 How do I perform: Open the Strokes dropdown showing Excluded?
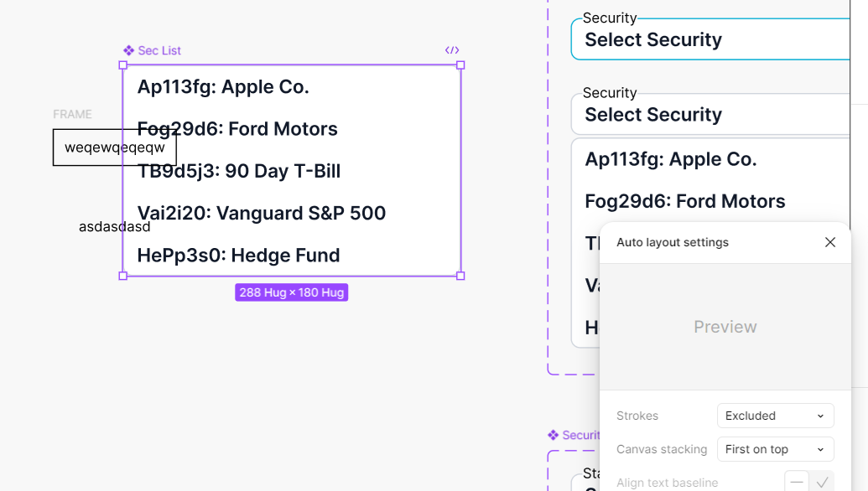(x=776, y=416)
